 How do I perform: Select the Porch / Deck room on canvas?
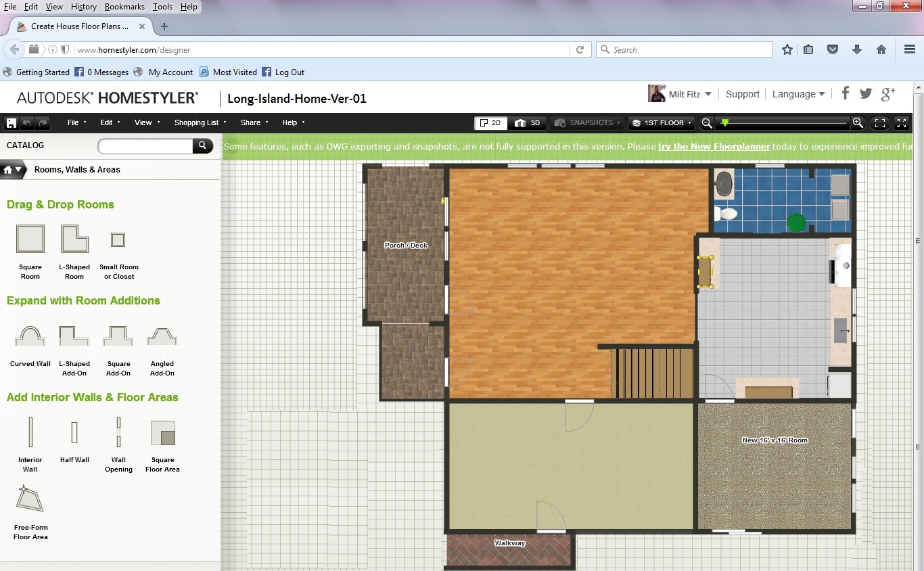[x=406, y=245]
